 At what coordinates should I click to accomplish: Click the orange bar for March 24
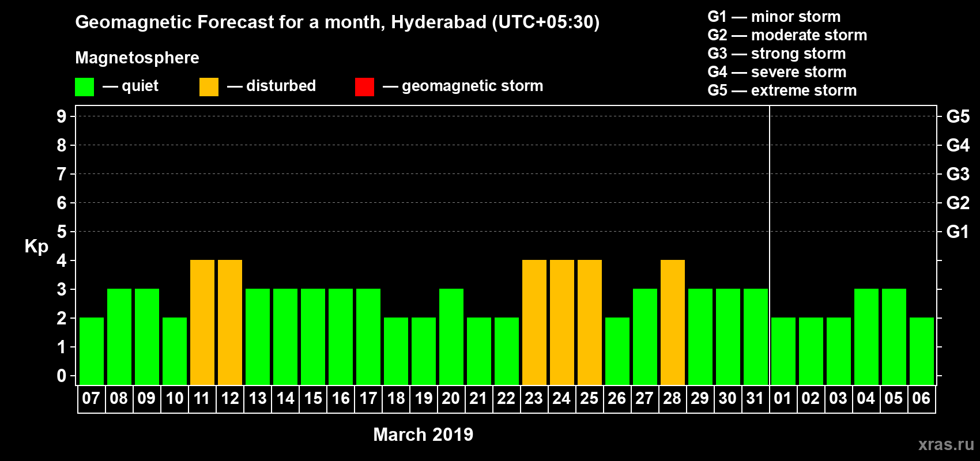[562, 323]
